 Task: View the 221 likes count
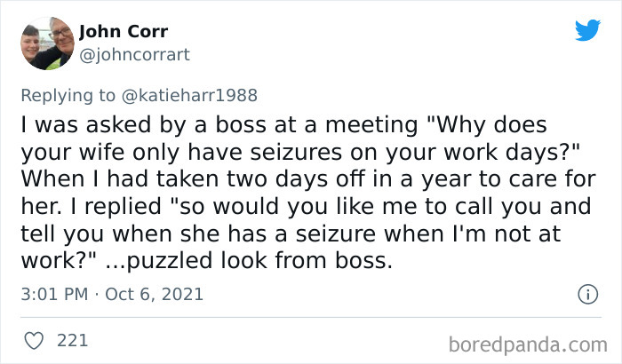coord(72,338)
